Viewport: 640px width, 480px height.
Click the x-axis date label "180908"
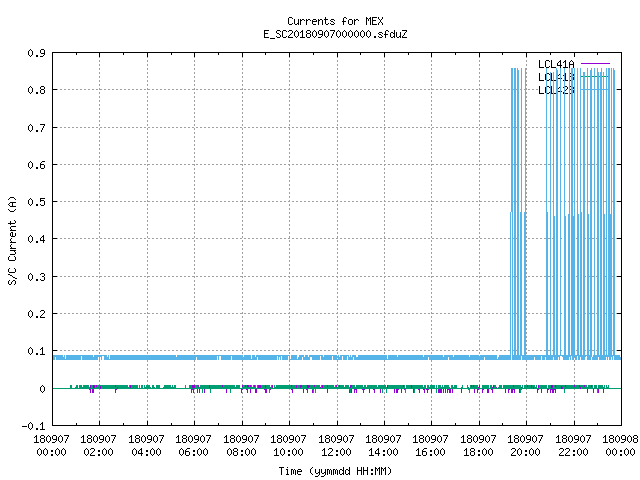[620, 439]
